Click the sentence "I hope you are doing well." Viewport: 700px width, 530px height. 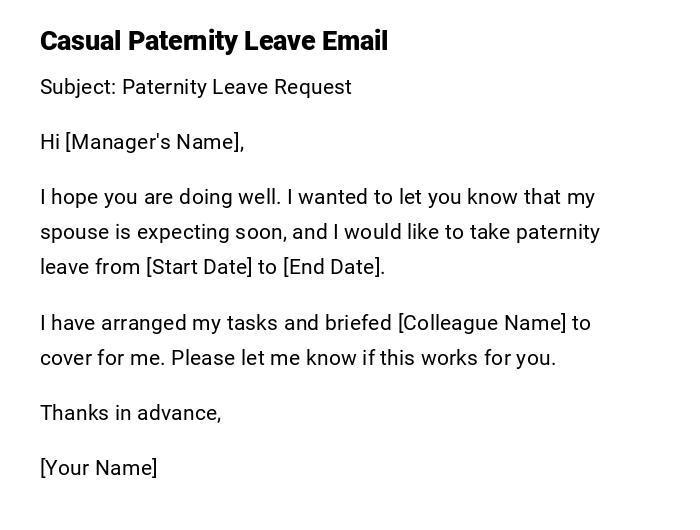160,197
